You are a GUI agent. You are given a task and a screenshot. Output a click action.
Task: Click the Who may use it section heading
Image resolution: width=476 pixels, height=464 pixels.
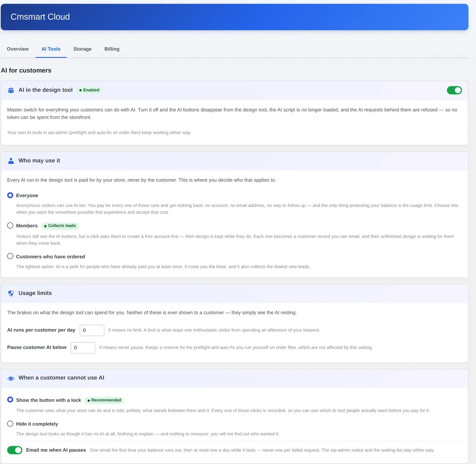click(x=39, y=161)
